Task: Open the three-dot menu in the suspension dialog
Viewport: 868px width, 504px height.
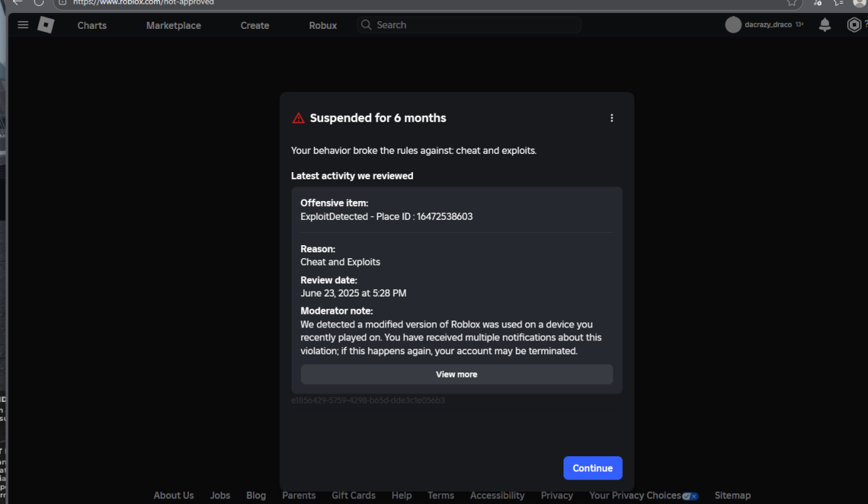Action: [612, 118]
